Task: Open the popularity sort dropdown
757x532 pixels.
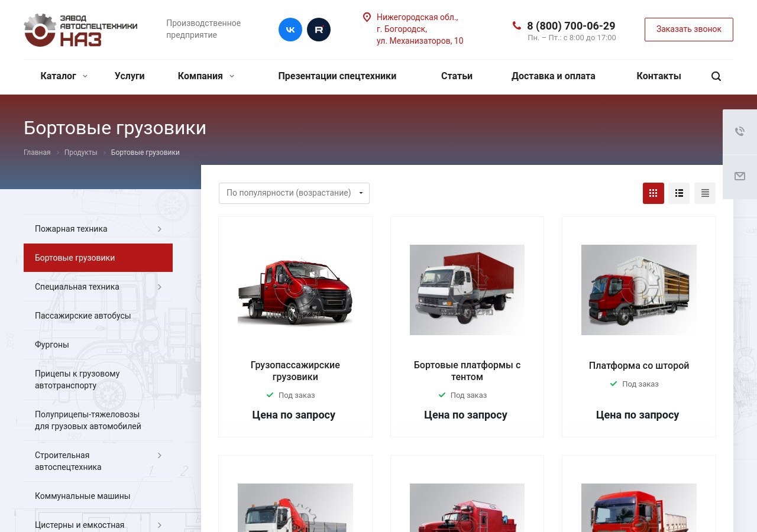Action: pos(294,193)
